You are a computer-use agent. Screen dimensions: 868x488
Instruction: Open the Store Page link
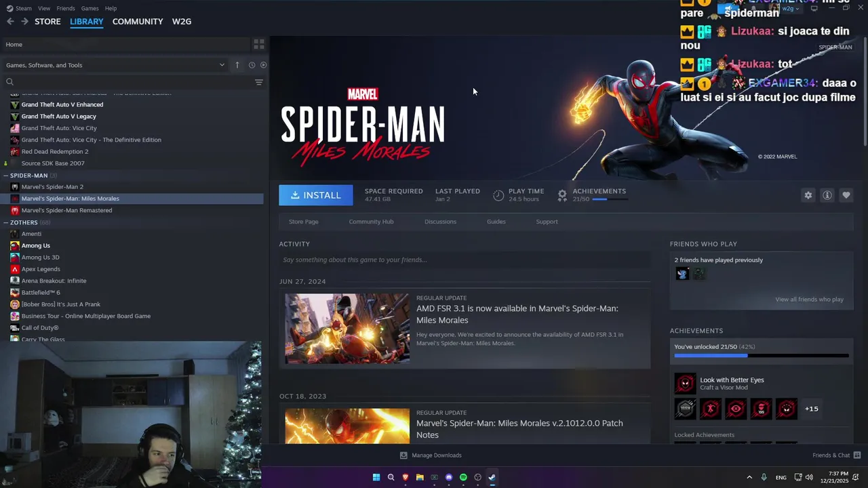click(x=303, y=222)
